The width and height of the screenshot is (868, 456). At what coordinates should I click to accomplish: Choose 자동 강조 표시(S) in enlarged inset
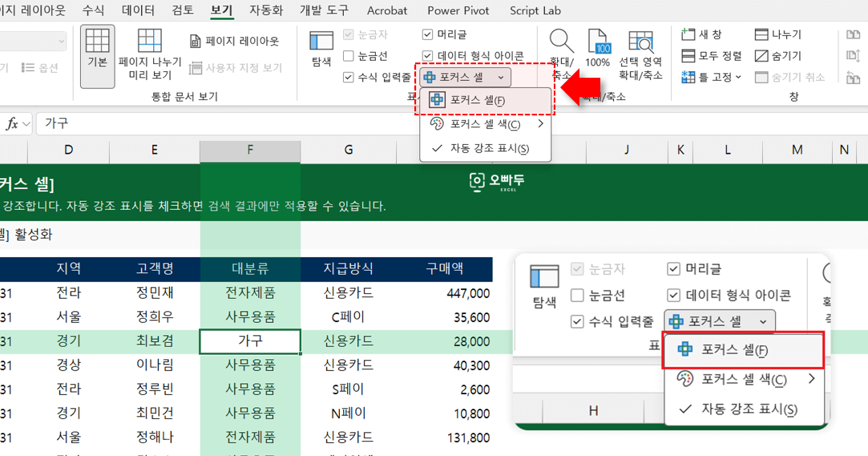[744, 409]
